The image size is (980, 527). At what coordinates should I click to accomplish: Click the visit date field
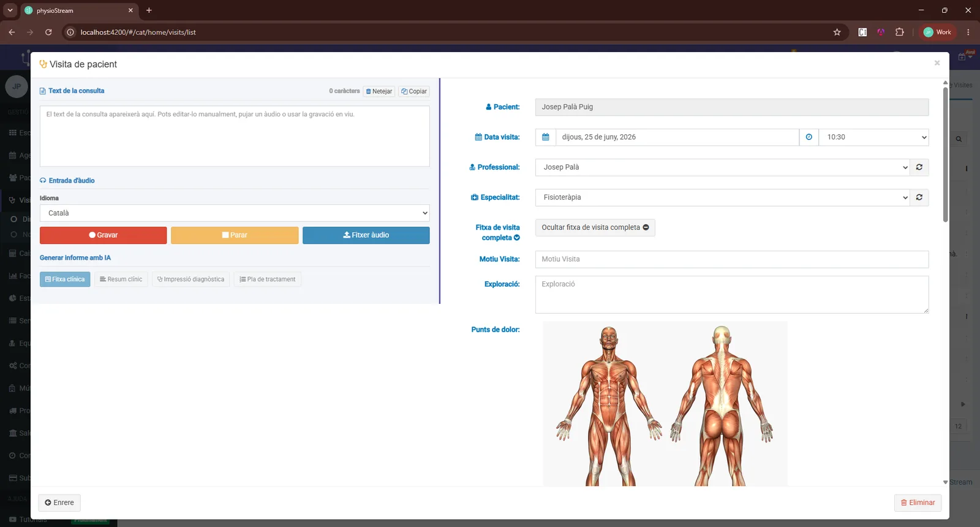[x=677, y=137]
